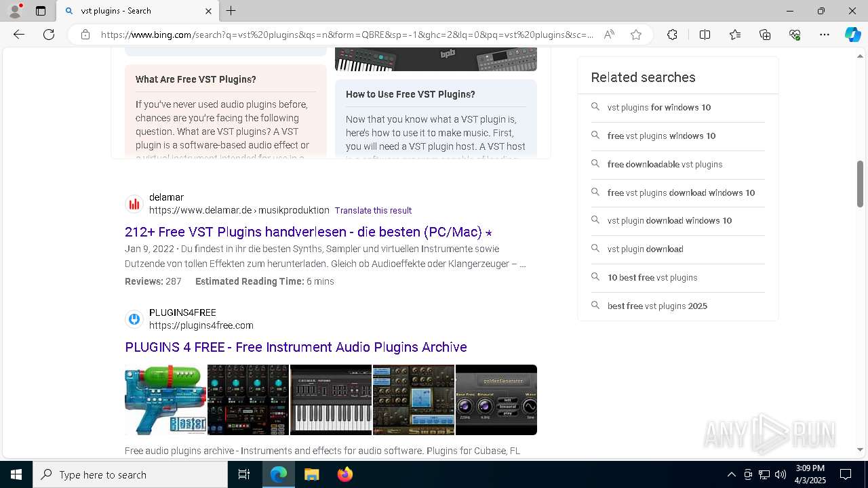Image resolution: width=868 pixels, height=488 pixels.
Task: Open the blue knobs mixer plugin thumbnail
Action: pyautogui.click(x=248, y=400)
